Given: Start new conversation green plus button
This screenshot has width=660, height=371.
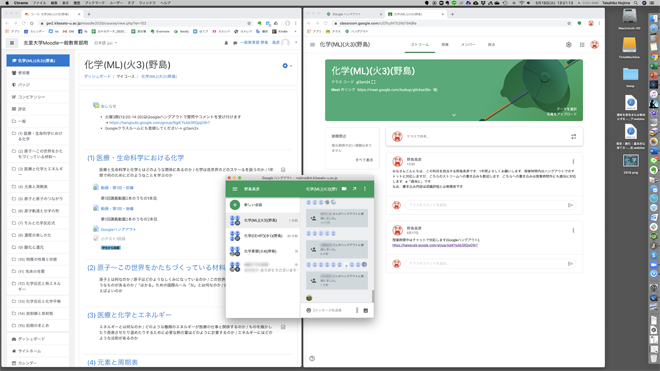Looking at the screenshot, I should point(235,205).
